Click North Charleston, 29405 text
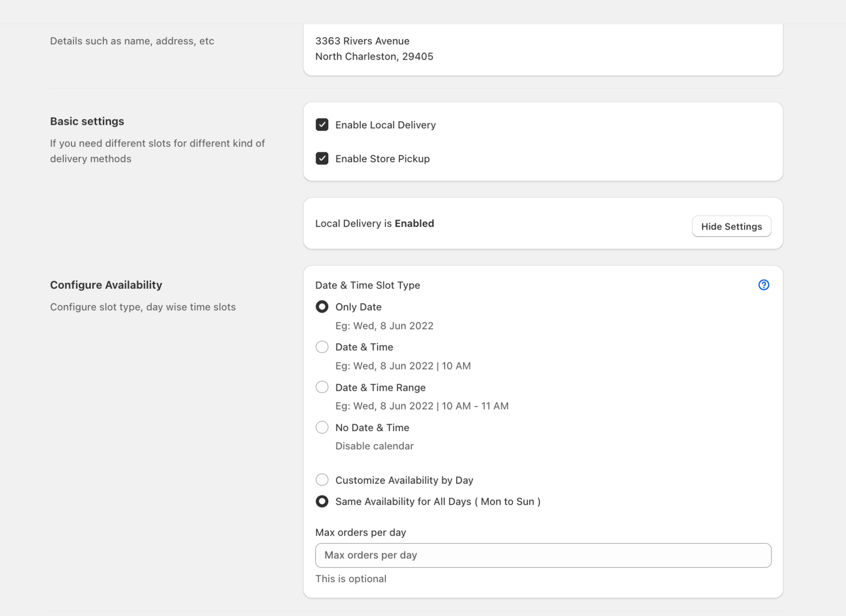Image resolution: width=846 pixels, height=616 pixels. tap(374, 56)
